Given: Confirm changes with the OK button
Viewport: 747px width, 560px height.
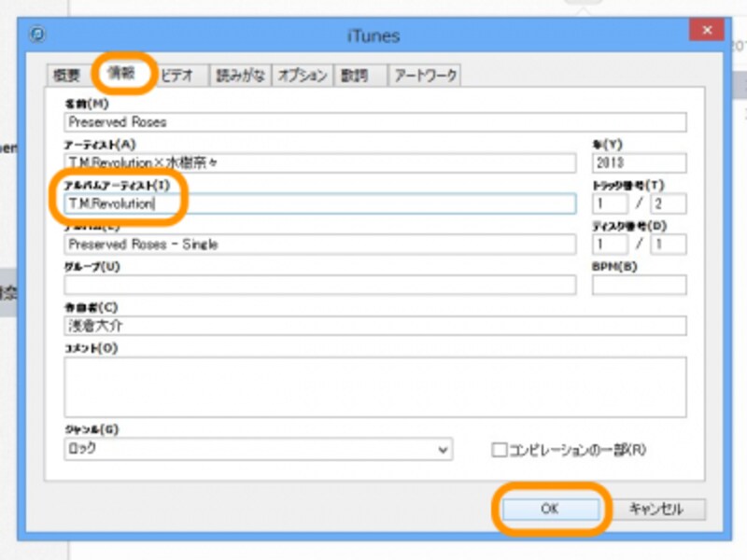Looking at the screenshot, I should tap(551, 509).
